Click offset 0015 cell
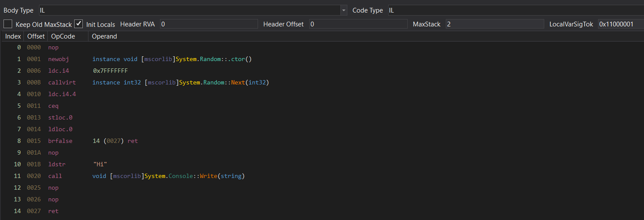 34,141
